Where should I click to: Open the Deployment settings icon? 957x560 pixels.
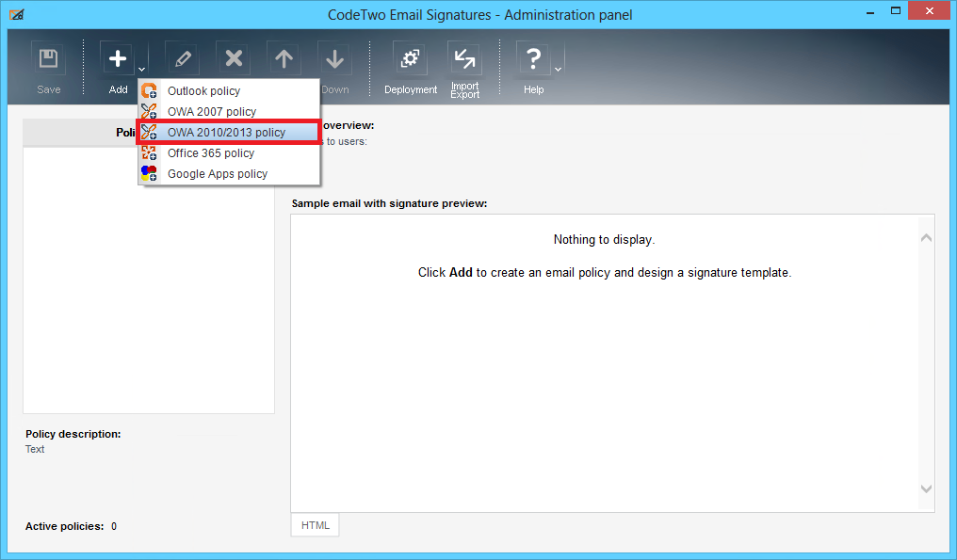[410, 58]
